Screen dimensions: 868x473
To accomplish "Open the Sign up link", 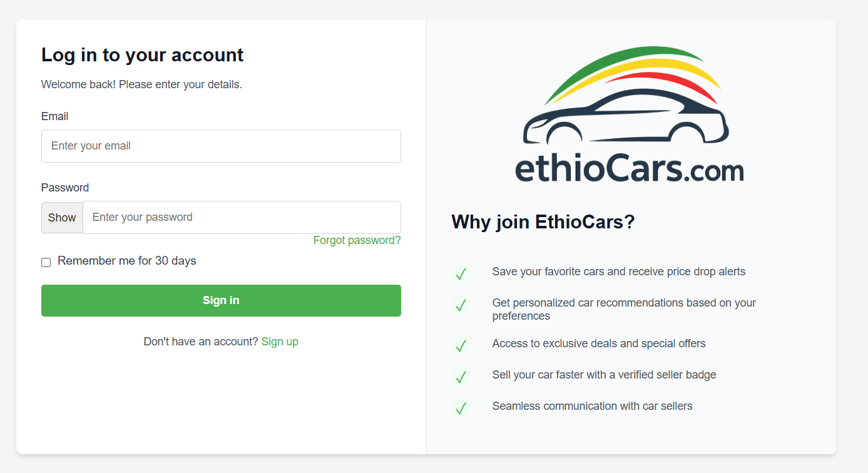I will pyautogui.click(x=280, y=341).
